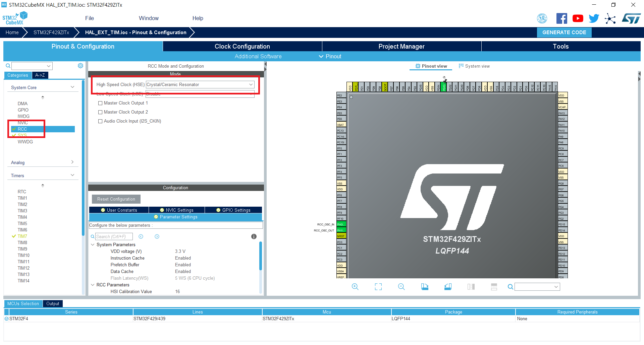The height and width of the screenshot is (345, 644).
Task: Click the Categories panel vertical scrollbar
Action: coord(83,157)
